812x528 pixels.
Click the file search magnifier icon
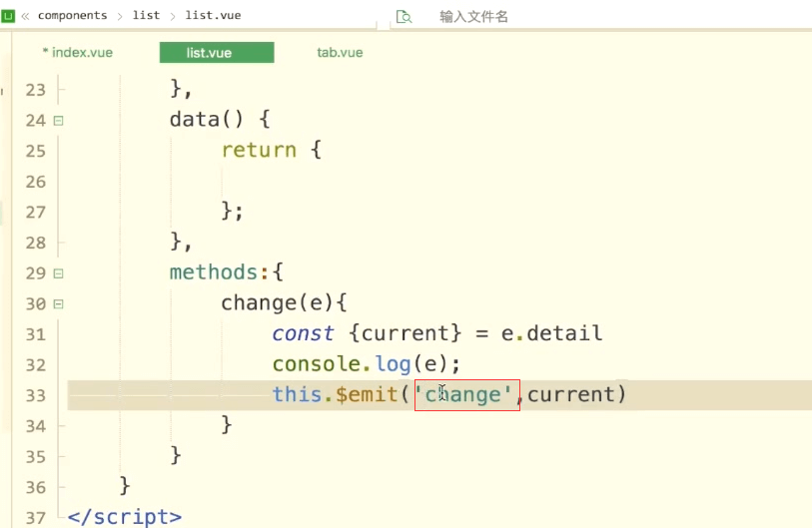tap(404, 17)
